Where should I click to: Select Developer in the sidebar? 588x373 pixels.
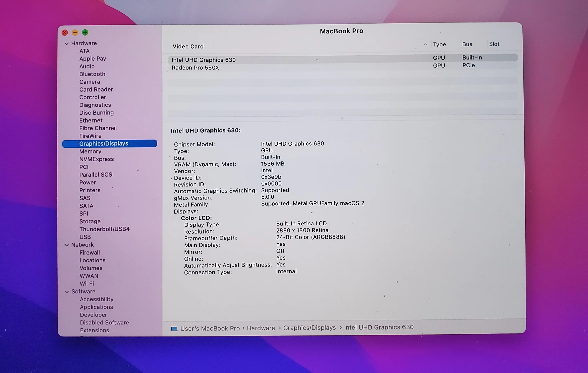click(x=94, y=315)
